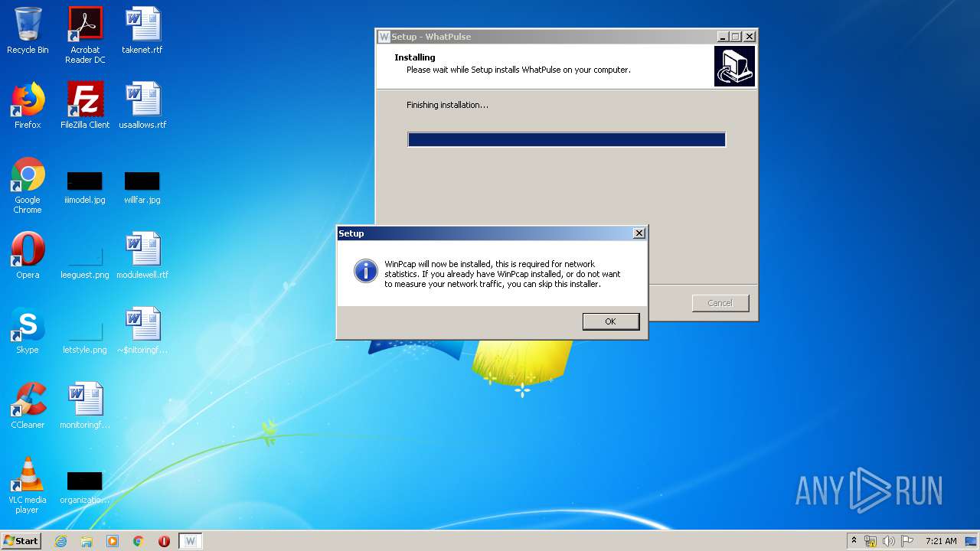This screenshot has height=551, width=980.
Task: Open Chrome from the taskbar
Action: point(139,541)
